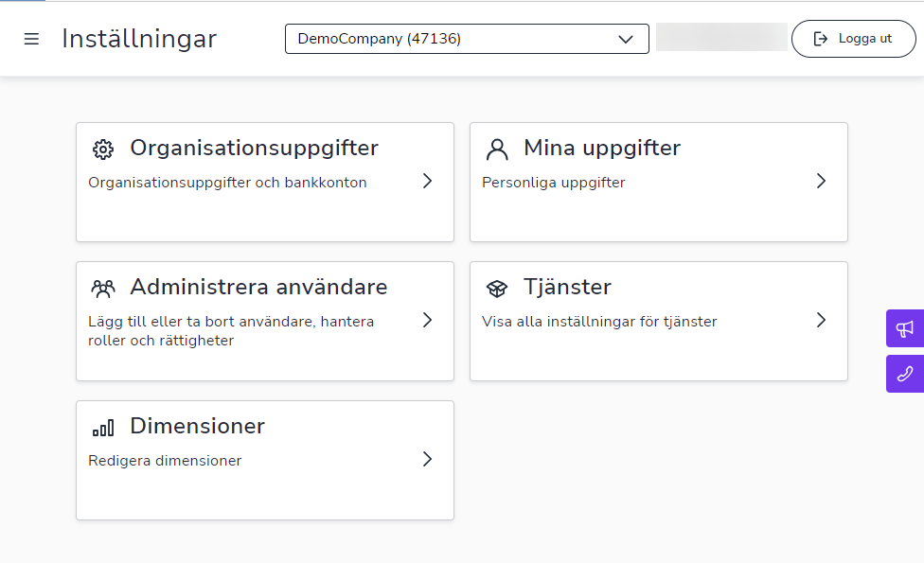
Task: Click the logout arrow icon in Logga ut
Action: tap(820, 39)
